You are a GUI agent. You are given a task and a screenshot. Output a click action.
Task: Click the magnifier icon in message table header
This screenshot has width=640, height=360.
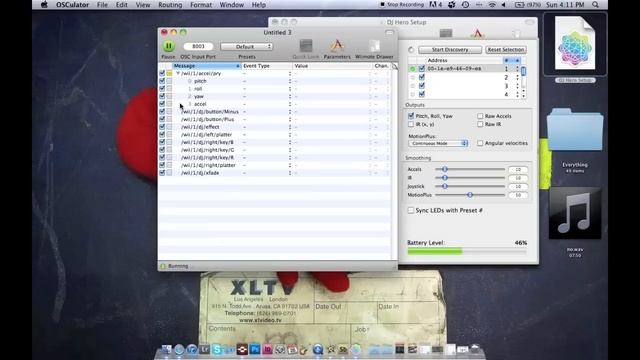(x=395, y=66)
